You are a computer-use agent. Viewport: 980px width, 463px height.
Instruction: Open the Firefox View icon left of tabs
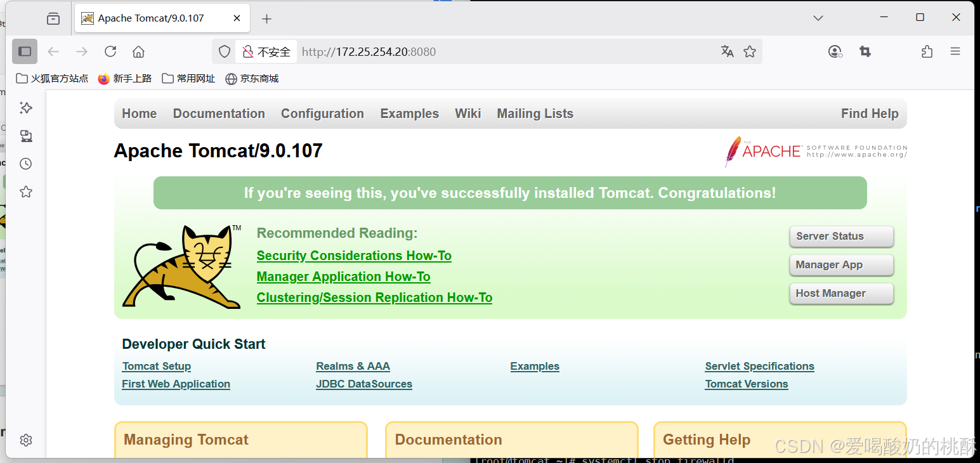click(x=53, y=18)
